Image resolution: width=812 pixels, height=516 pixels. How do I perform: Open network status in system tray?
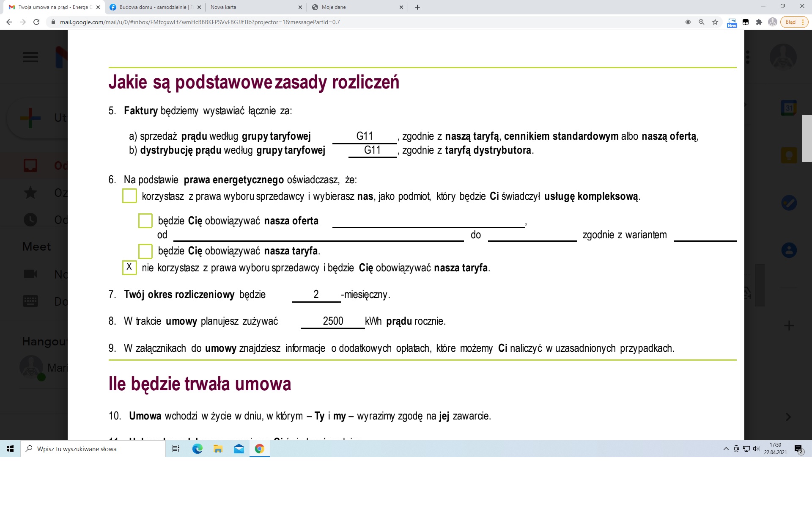click(x=746, y=449)
